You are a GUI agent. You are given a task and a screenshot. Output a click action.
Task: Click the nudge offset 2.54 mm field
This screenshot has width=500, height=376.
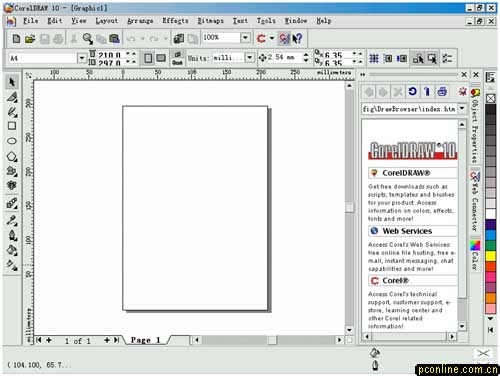[285, 58]
